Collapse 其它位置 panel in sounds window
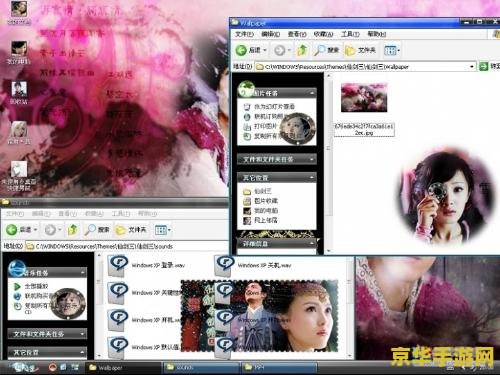This screenshot has height=375, width=500. 82,352
